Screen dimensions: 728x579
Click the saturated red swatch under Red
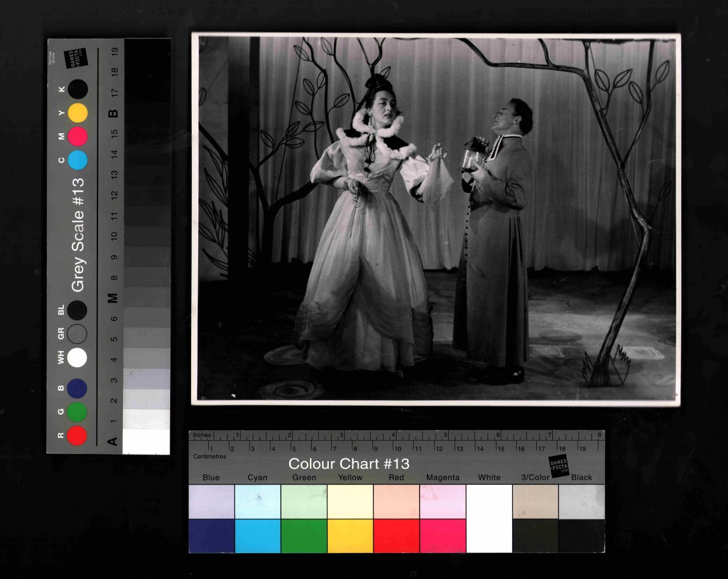[396, 535]
